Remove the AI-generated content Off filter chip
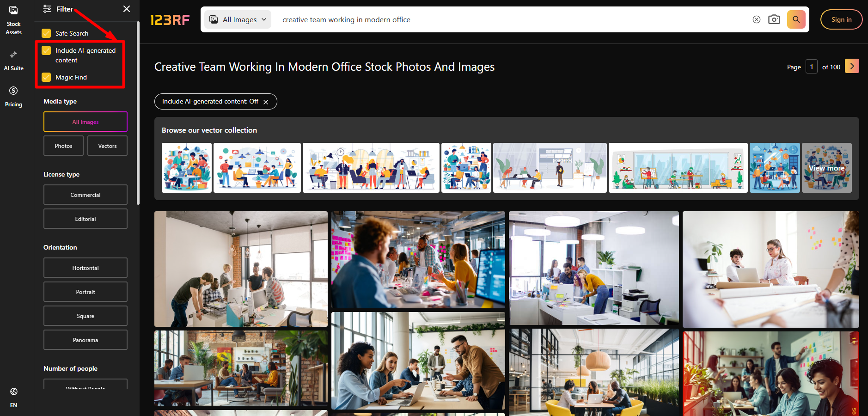Image resolution: width=868 pixels, height=416 pixels. pos(266,102)
